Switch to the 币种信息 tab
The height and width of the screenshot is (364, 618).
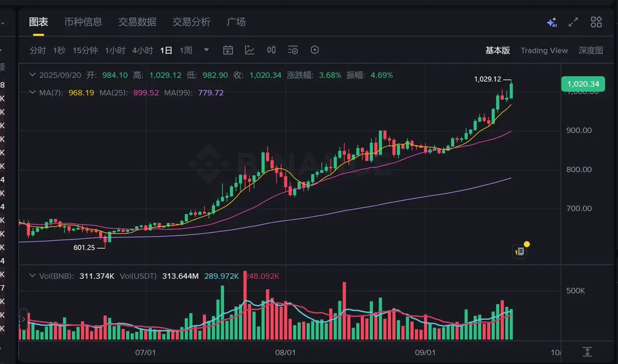point(83,22)
